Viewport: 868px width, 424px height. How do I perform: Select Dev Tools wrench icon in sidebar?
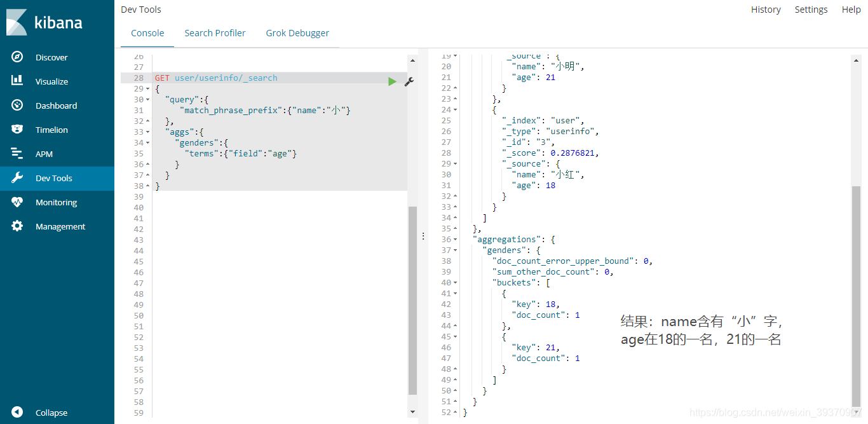[17, 178]
